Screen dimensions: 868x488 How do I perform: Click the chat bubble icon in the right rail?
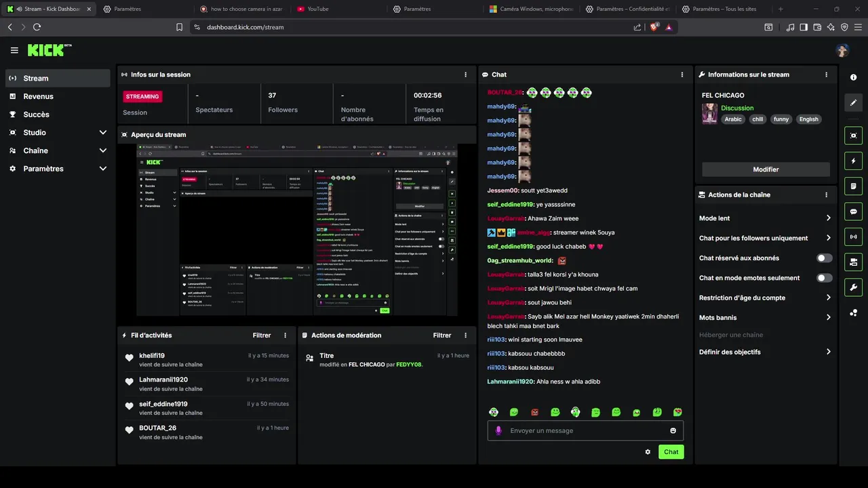[x=853, y=211]
